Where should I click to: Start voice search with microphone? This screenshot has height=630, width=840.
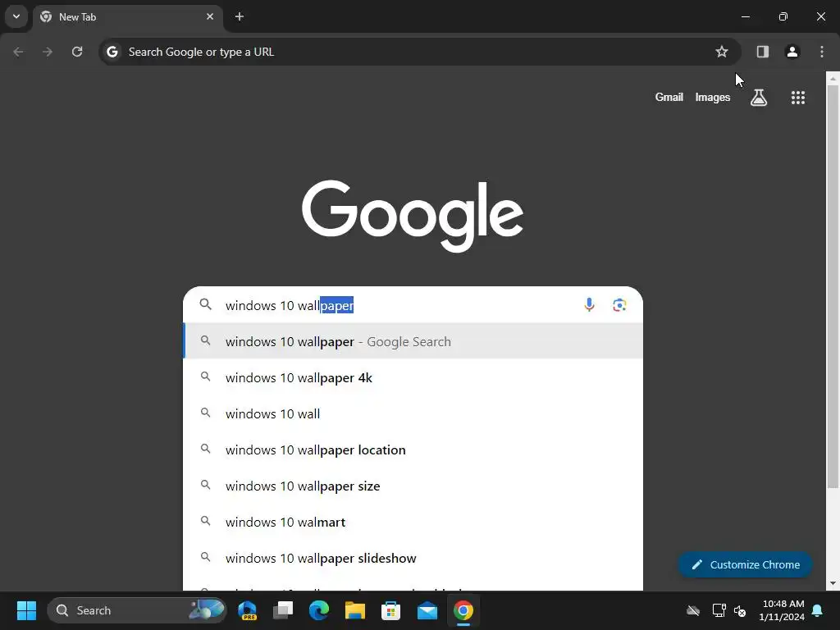[589, 305]
